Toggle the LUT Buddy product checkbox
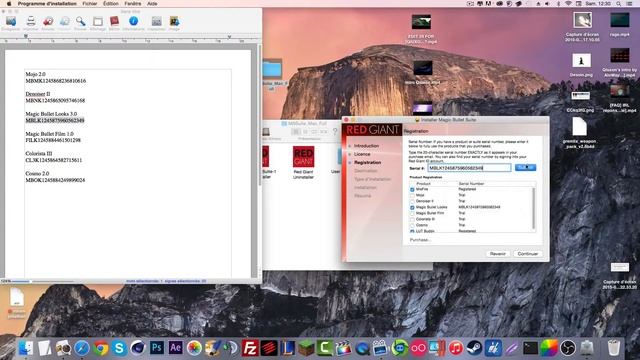The image size is (640, 360). pos(412,231)
